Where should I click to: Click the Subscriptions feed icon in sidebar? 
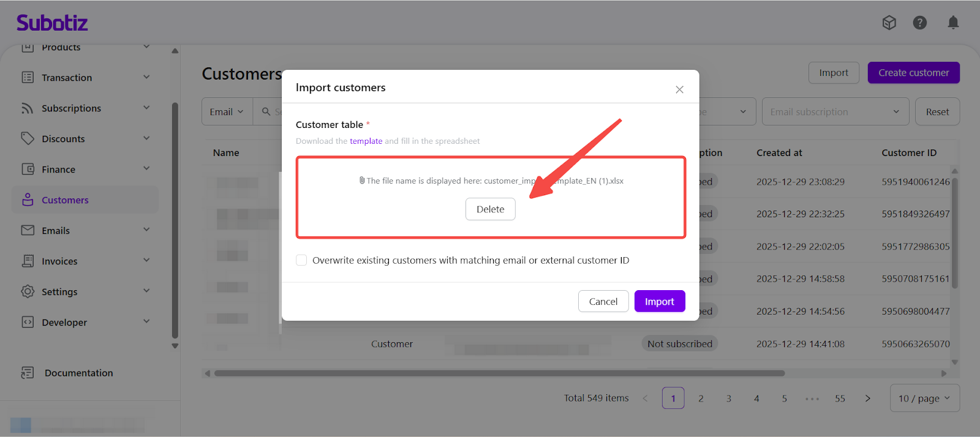click(28, 108)
